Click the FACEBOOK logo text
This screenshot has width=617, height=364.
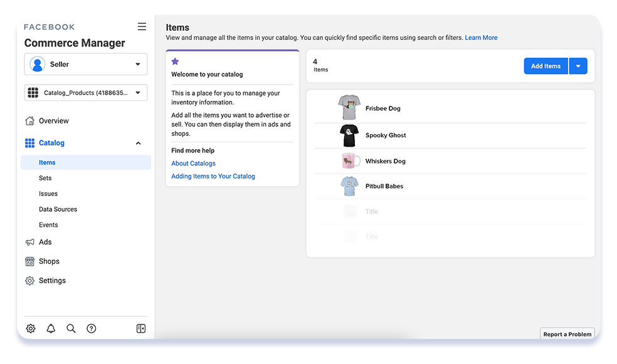coord(49,27)
